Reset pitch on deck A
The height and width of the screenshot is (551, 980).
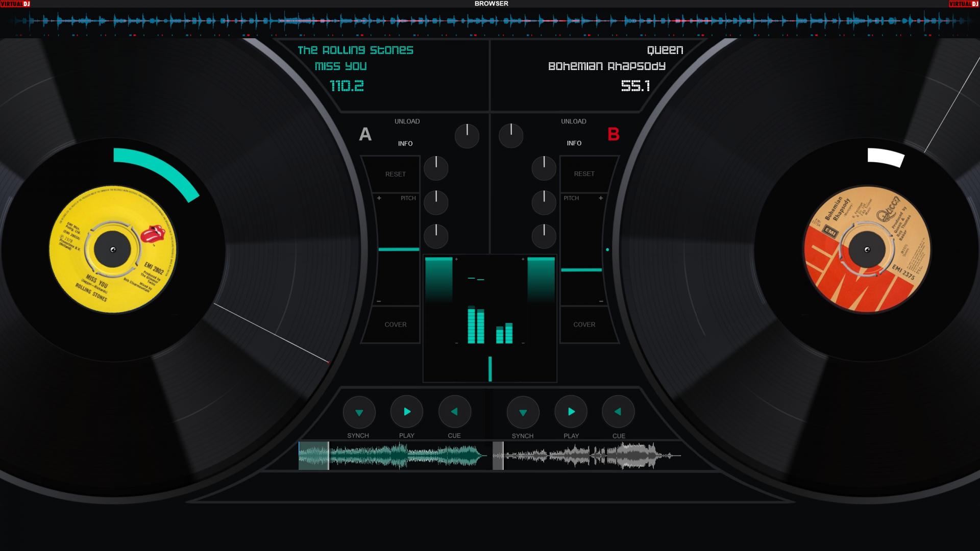click(396, 174)
